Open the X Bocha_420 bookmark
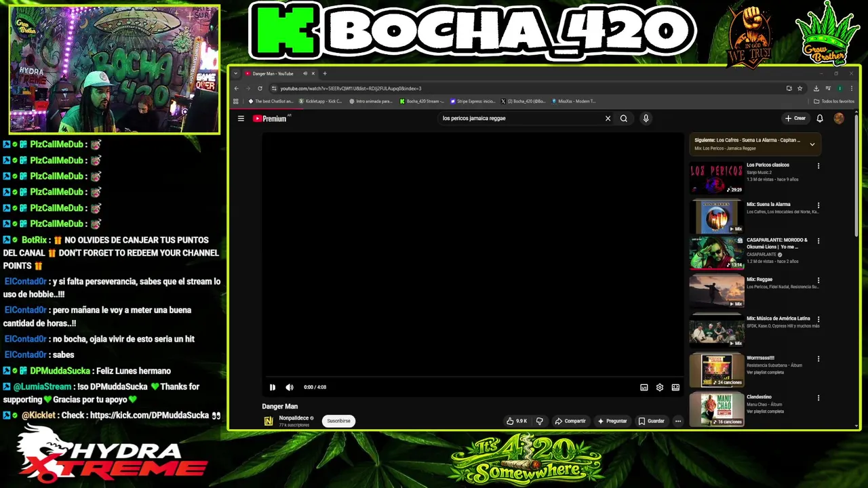Viewport: 868px width, 488px height. (524, 102)
